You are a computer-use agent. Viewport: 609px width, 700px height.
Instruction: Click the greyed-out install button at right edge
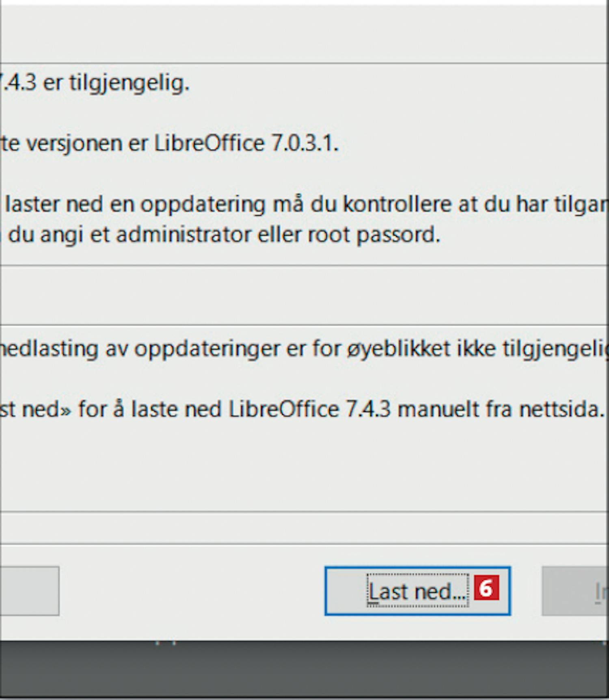point(576,591)
